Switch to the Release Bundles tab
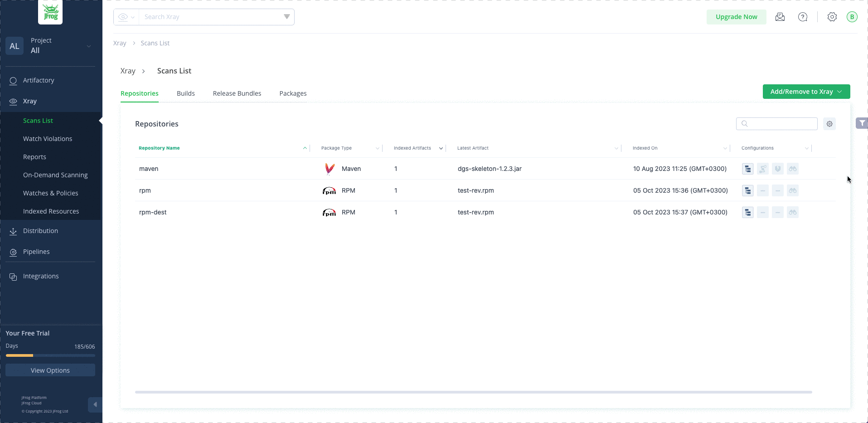The width and height of the screenshot is (868, 423). (237, 93)
